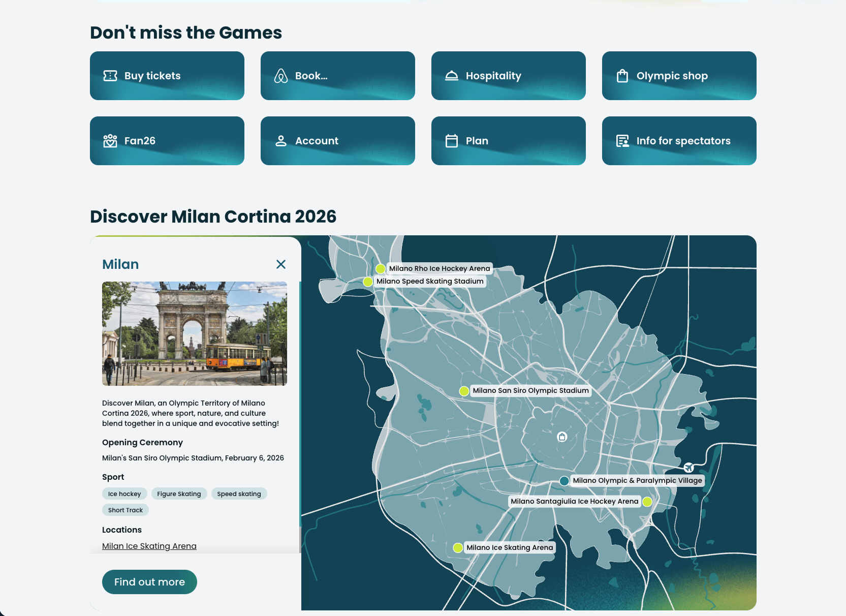Open the Hospitality card
The height and width of the screenshot is (616, 846).
(509, 76)
